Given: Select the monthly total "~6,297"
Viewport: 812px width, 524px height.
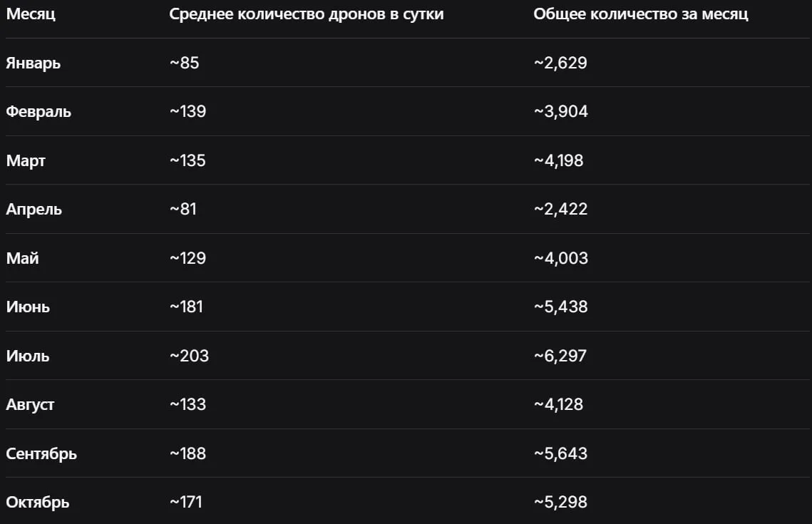Looking at the screenshot, I should 560,356.
